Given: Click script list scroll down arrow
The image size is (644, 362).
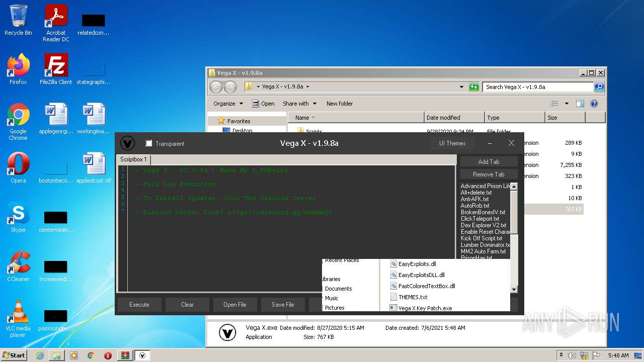Looking at the screenshot, I should click(514, 289).
